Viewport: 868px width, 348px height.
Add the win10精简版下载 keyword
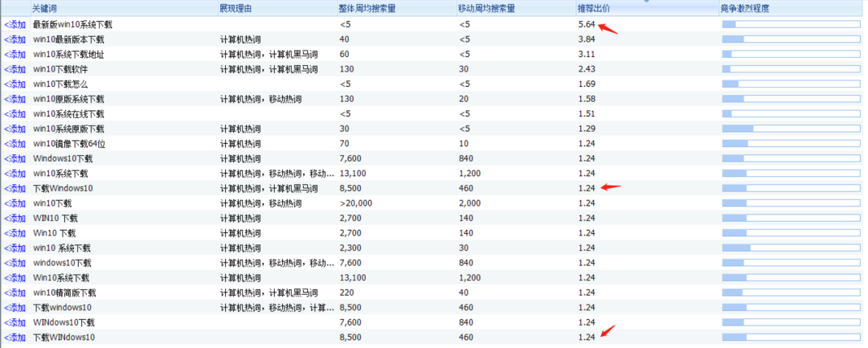coord(16,293)
